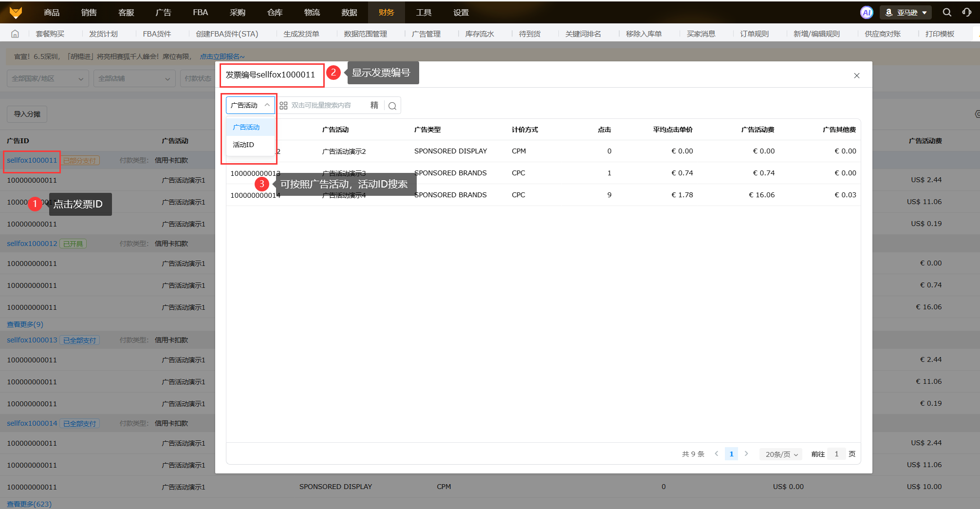Switch to the 生成发货单 tab
980x509 pixels.
[301, 34]
